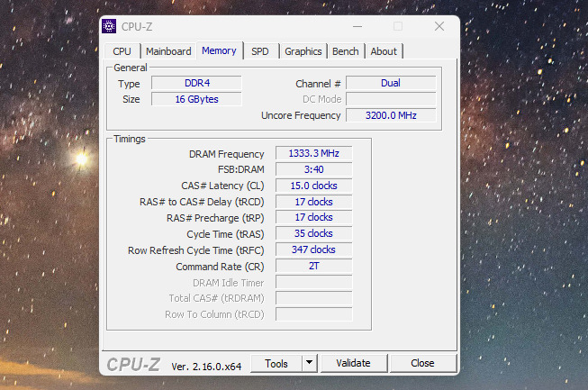Click the tRP field in the RAS# Precharge row
This screenshot has height=390, width=588.
[x=314, y=217]
